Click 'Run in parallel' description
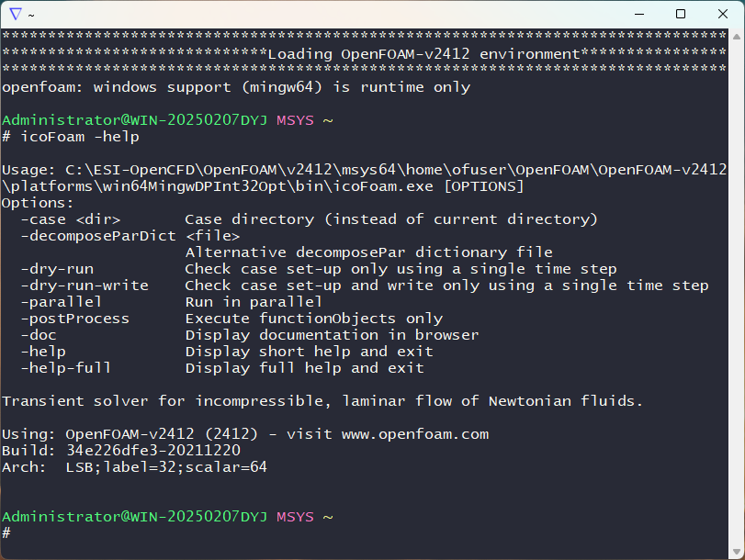 point(254,302)
